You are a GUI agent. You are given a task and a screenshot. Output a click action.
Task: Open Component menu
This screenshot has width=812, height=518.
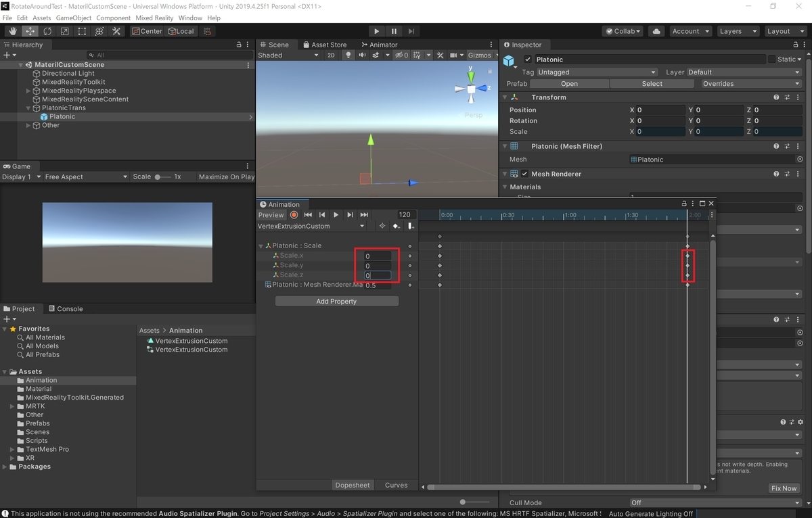click(114, 18)
